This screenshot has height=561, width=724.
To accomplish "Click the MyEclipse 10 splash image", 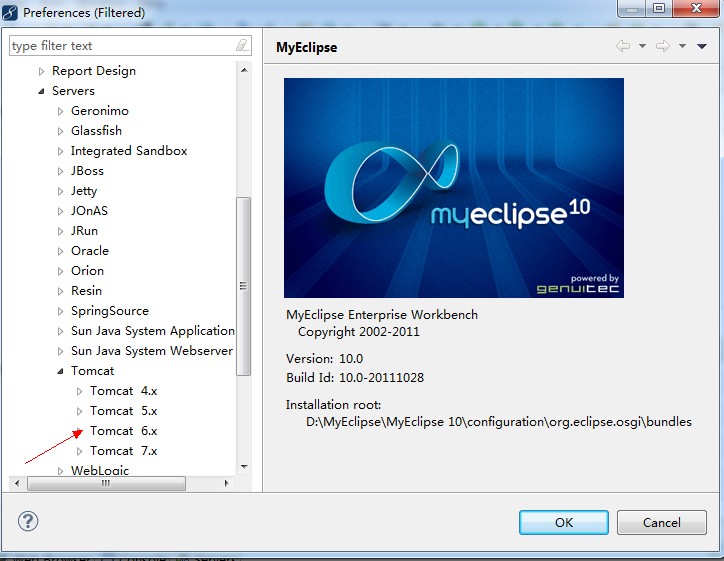I will point(453,187).
